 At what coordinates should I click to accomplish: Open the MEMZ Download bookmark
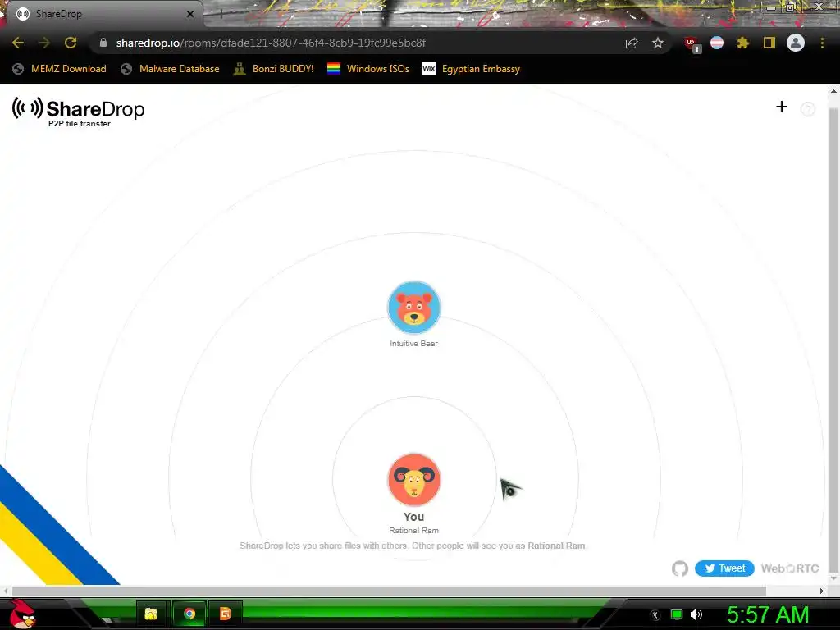[x=59, y=69]
